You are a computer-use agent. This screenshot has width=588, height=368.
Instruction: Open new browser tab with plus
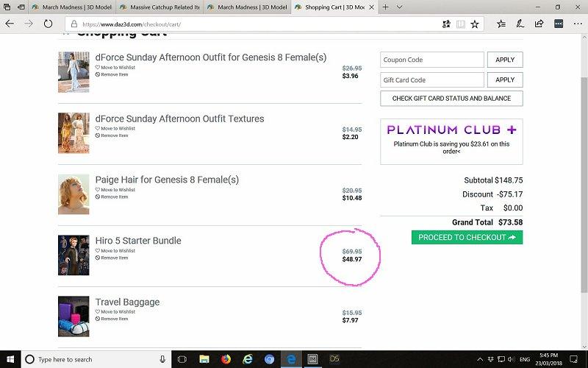385,7
